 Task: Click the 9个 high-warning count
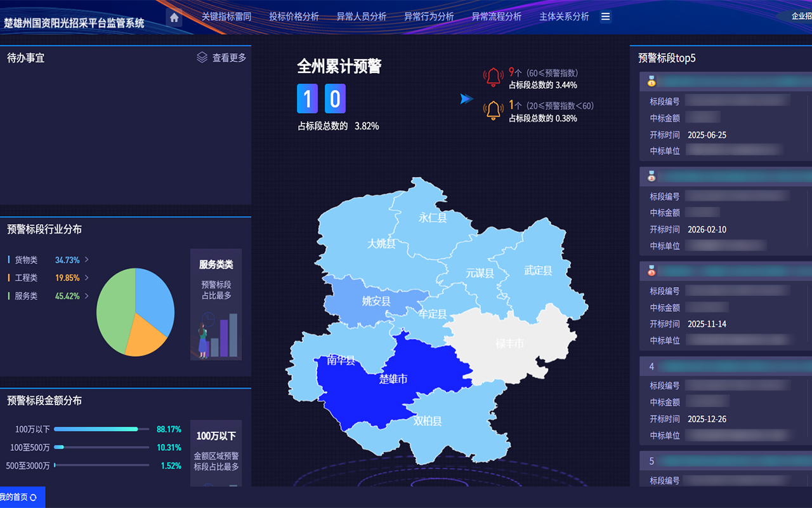[x=514, y=72]
